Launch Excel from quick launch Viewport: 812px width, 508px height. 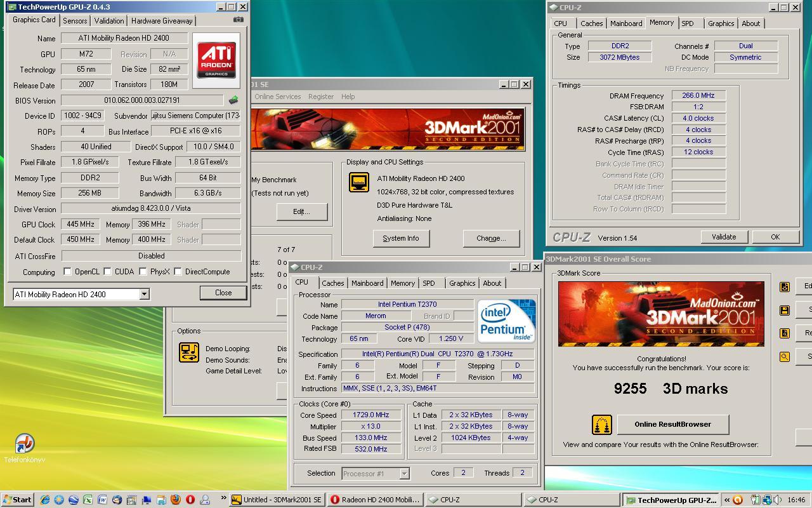(x=88, y=500)
